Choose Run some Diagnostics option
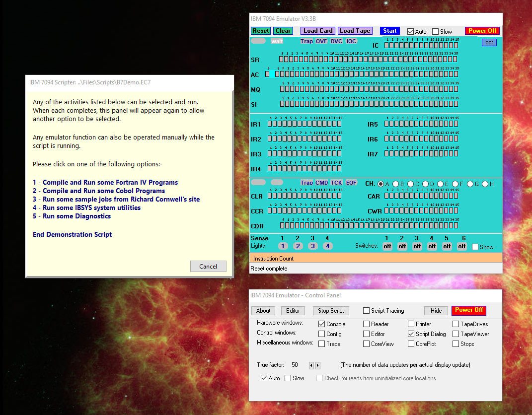 coord(72,216)
